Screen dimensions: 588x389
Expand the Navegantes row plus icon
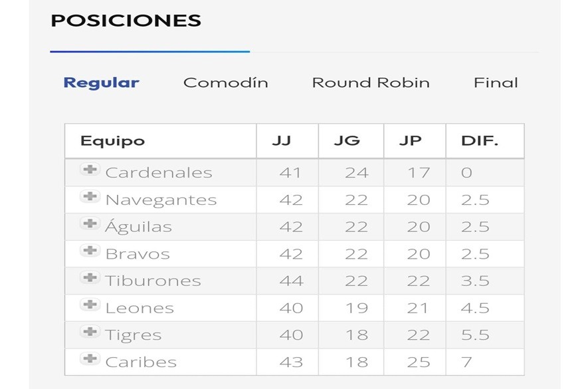tap(89, 197)
